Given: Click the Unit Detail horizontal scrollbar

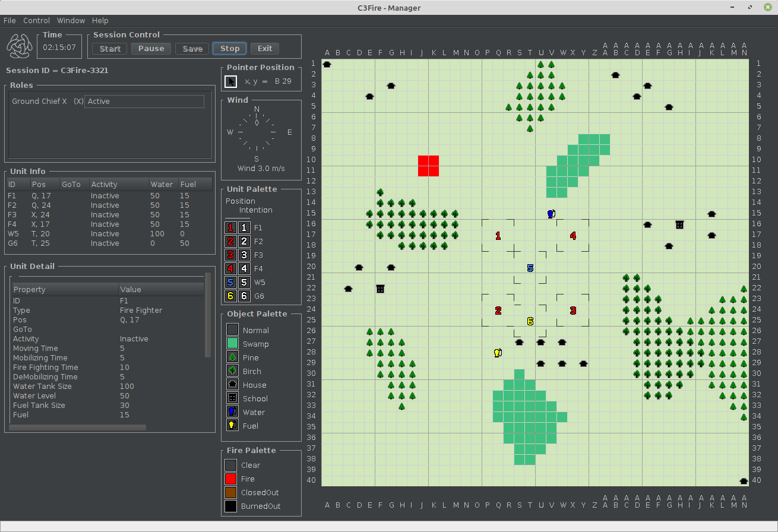Looking at the screenshot, I should (78, 427).
